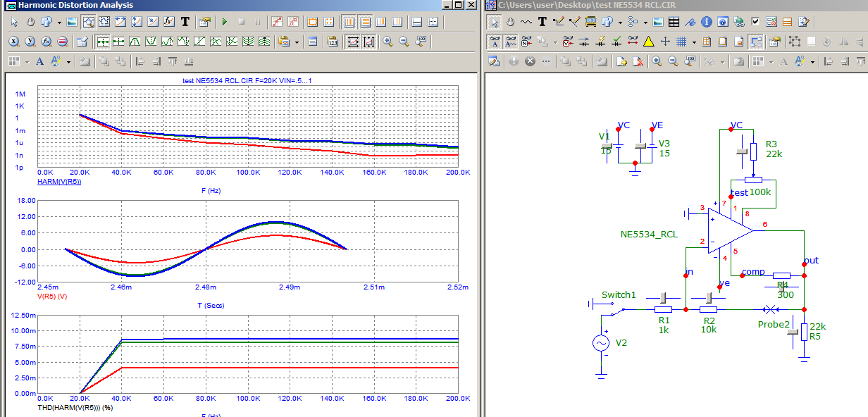Zoom in on the schematic window

pyautogui.click(x=657, y=61)
